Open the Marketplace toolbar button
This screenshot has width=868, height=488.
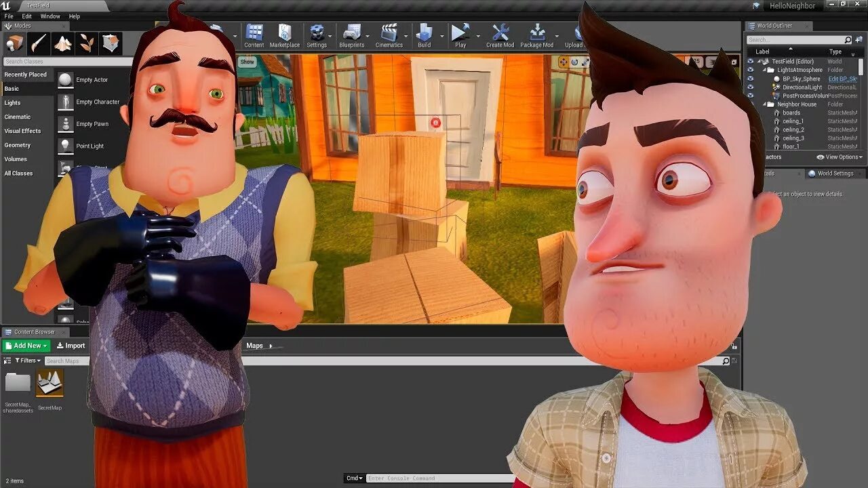[285, 36]
